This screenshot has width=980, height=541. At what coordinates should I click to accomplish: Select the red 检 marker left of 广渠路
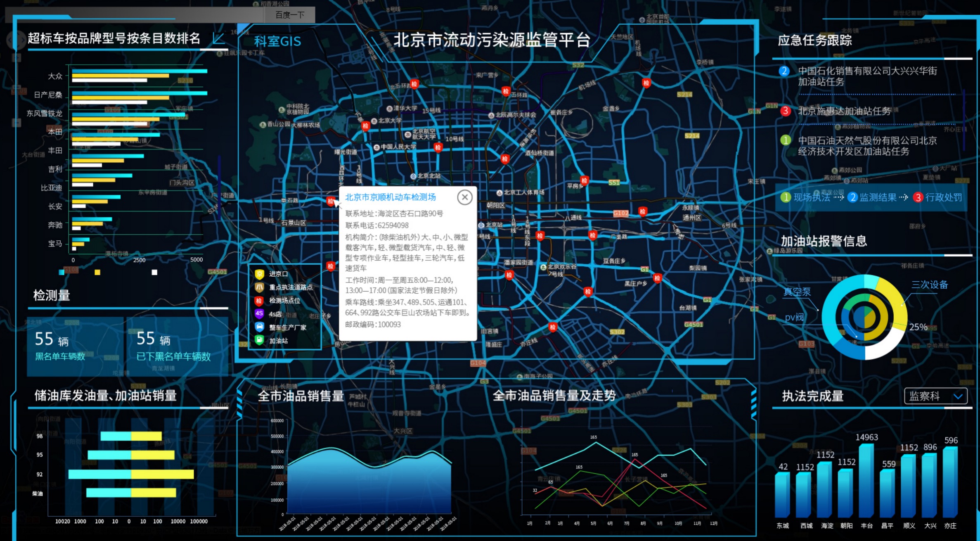(592, 235)
